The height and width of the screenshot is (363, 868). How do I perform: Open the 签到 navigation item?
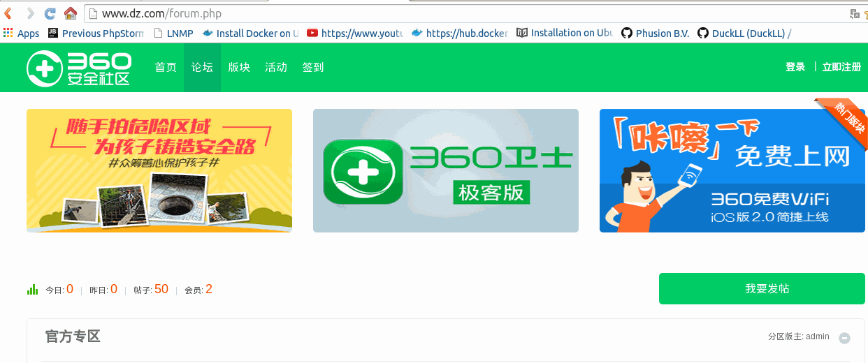(312, 67)
